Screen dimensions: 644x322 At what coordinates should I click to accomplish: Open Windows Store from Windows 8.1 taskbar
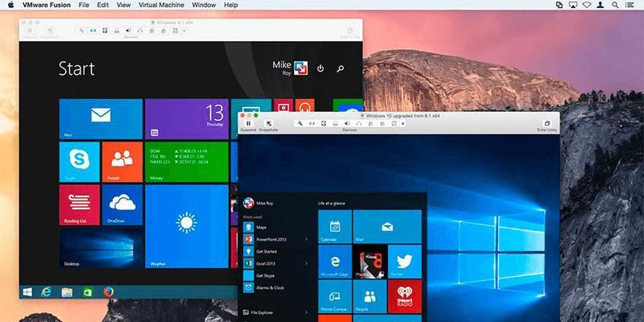click(88, 292)
